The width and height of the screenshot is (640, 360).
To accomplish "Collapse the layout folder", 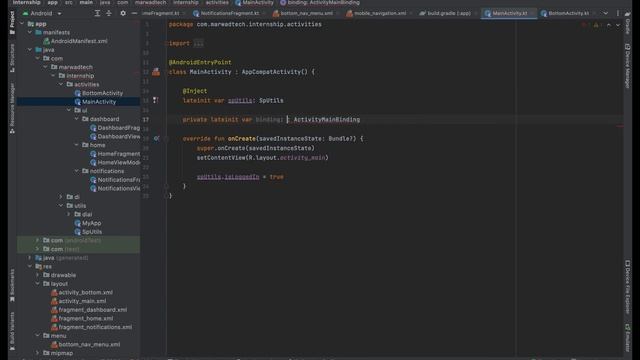I will coord(38,284).
